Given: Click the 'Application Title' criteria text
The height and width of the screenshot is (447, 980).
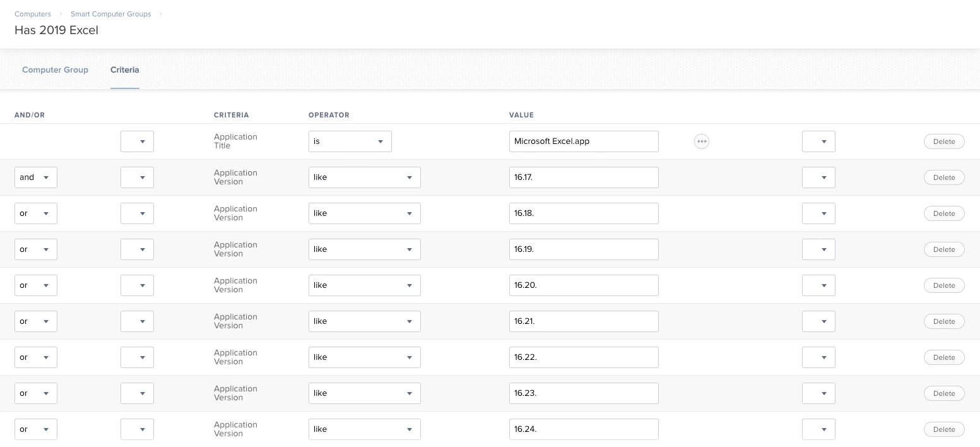Looking at the screenshot, I should pos(235,141).
